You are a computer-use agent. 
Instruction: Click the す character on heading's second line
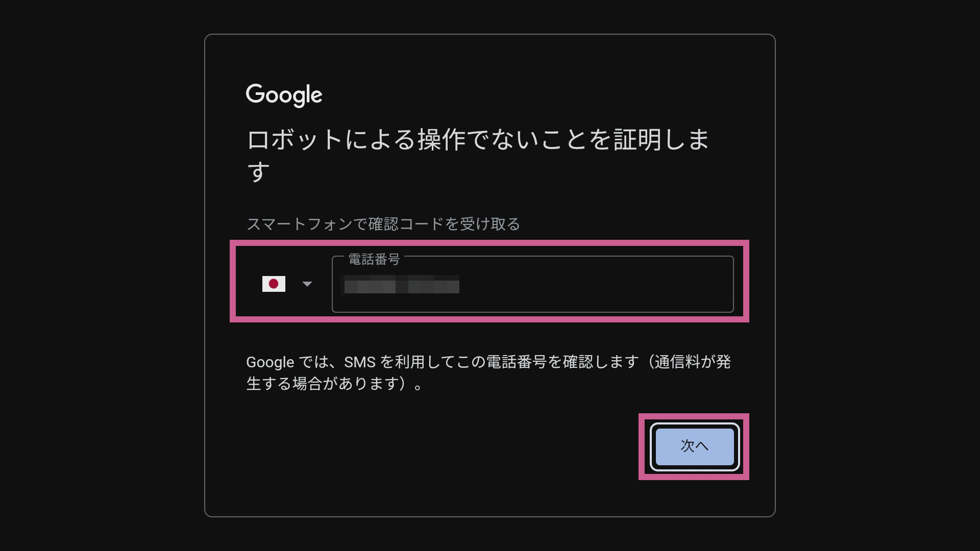click(x=258, y=172)
